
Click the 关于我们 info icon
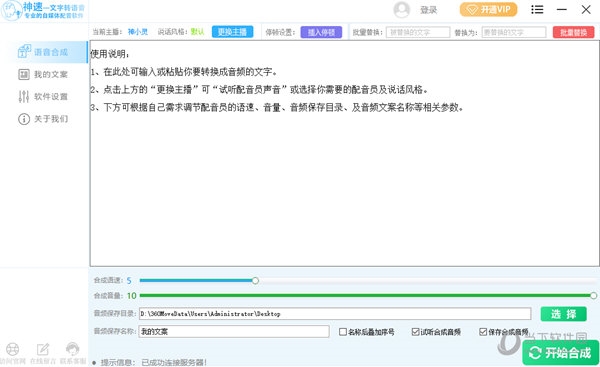click(24, 119)
